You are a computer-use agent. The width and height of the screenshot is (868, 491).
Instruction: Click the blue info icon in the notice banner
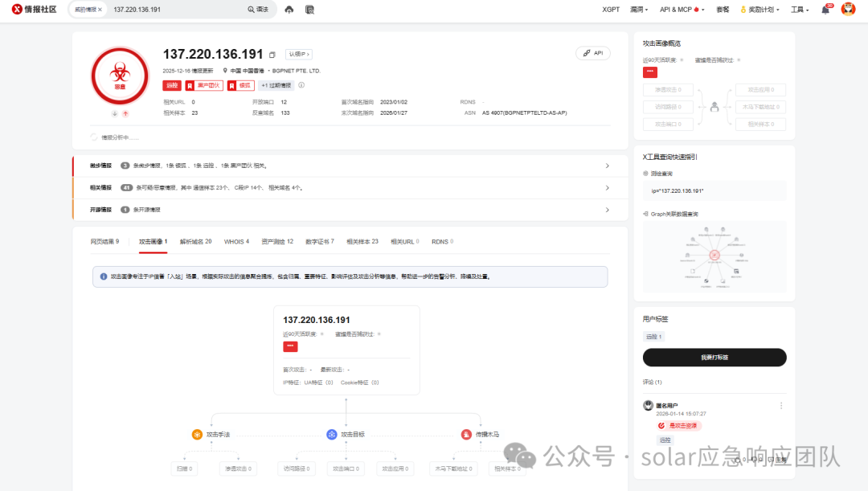(x=104, y=276)
